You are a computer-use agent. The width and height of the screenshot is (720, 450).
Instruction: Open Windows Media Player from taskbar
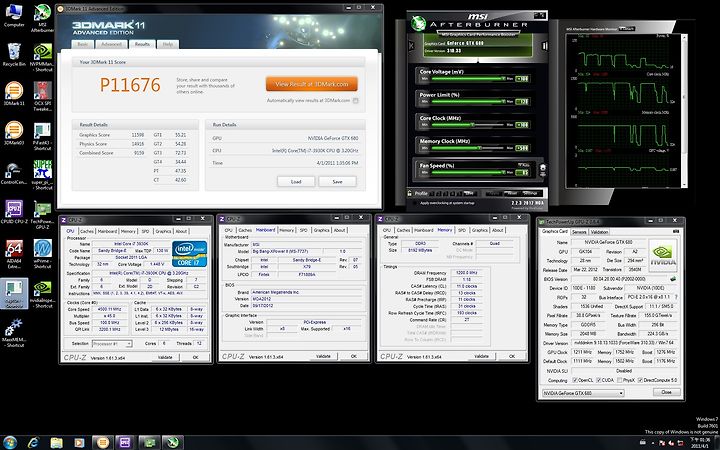(79, 442)
